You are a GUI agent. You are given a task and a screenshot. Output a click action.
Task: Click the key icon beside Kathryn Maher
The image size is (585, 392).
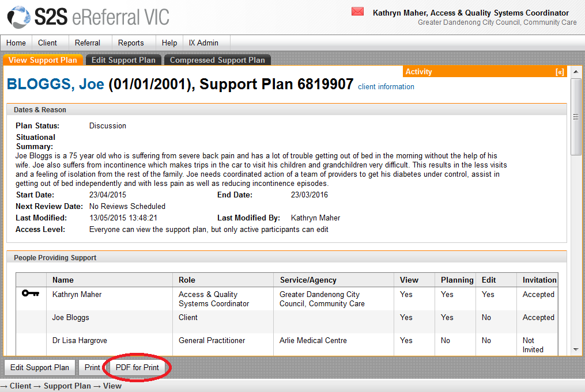coord(31,294)
